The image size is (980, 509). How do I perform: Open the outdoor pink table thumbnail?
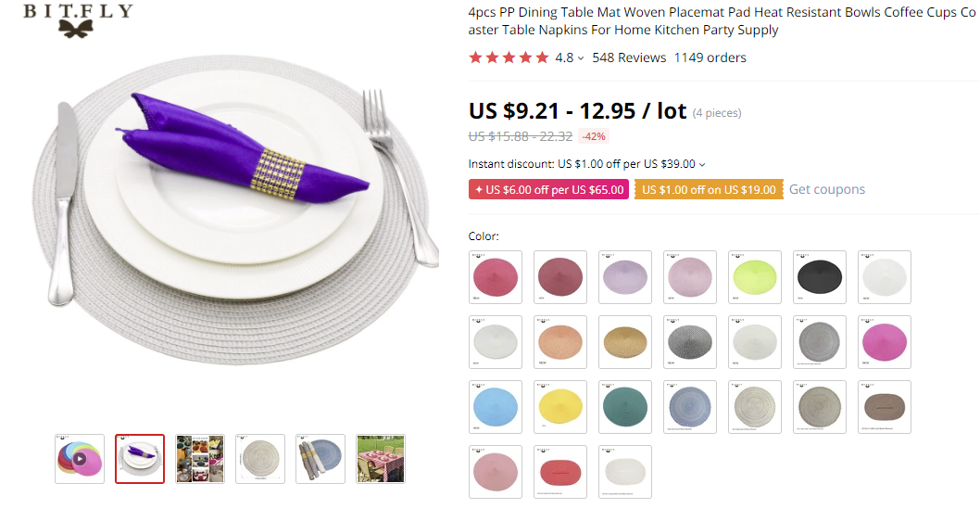coord(381,458)
